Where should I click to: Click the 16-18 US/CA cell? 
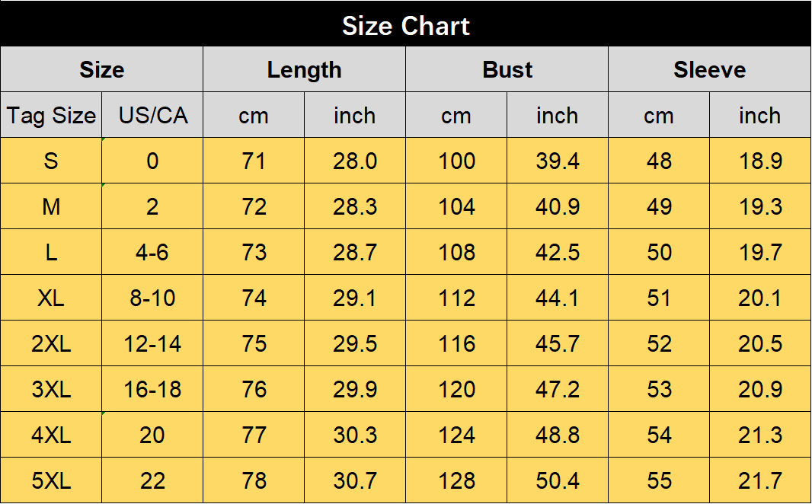[x=152, y=389]
